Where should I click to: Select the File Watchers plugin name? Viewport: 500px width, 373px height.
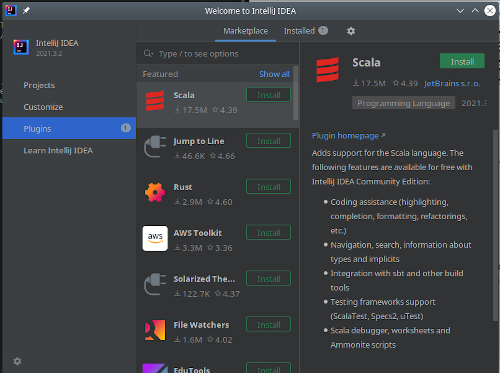click(x=201, y=325)
